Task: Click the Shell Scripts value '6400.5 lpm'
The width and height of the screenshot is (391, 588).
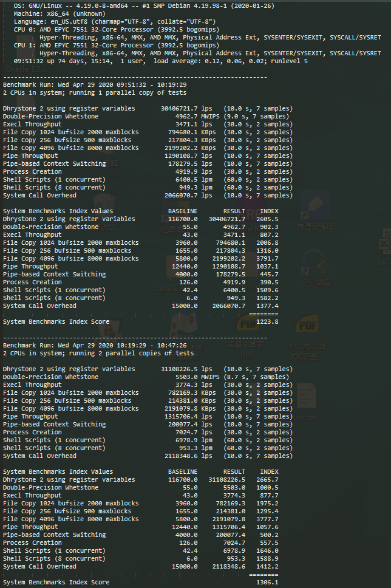Action: pos(194,179)
